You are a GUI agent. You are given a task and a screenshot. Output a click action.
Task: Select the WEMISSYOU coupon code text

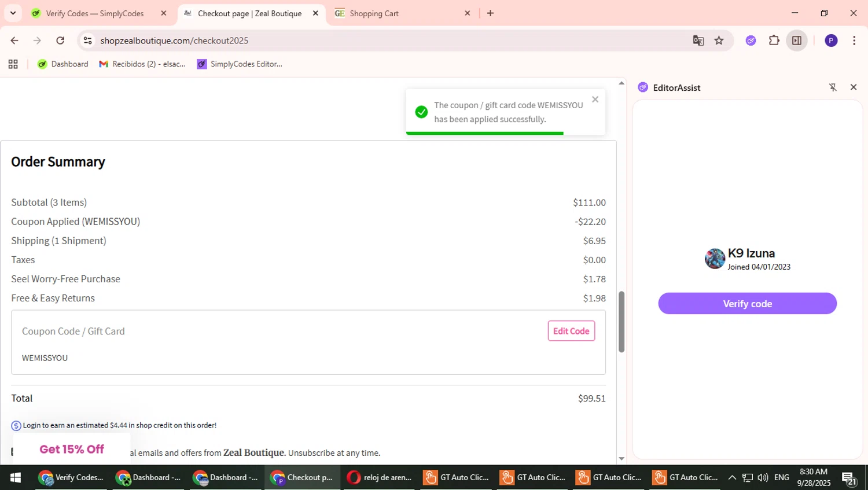click(x=45, y=358)
